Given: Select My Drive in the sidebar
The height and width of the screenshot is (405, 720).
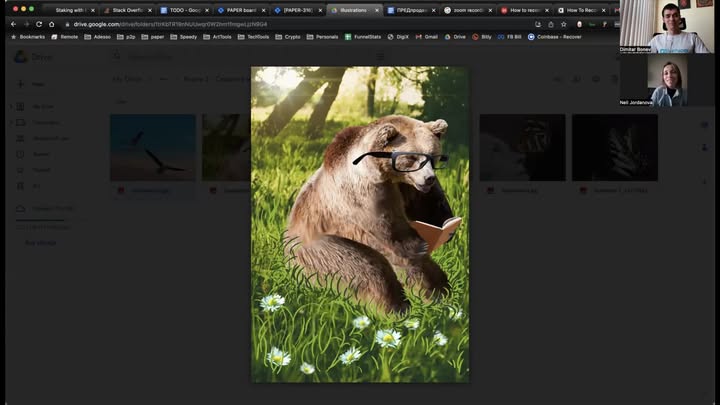Looking at the screenshot, I should pyautogui.click(x=42, y=107).
